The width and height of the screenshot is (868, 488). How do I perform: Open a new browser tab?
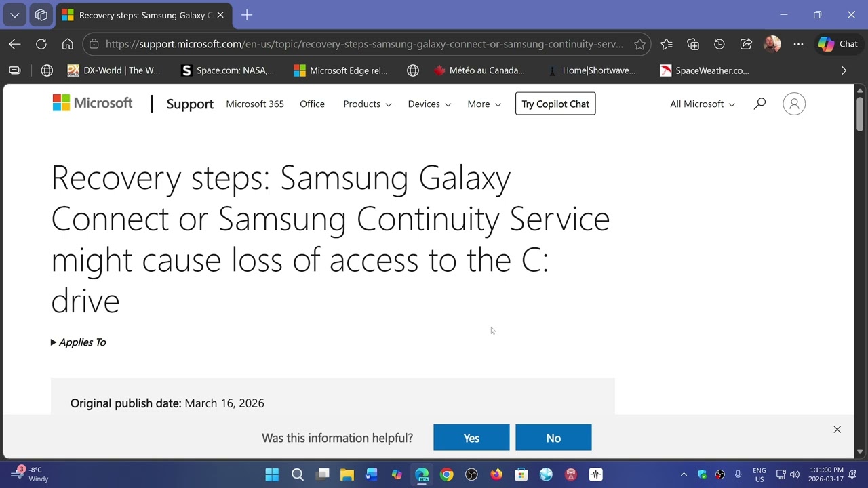247,15
